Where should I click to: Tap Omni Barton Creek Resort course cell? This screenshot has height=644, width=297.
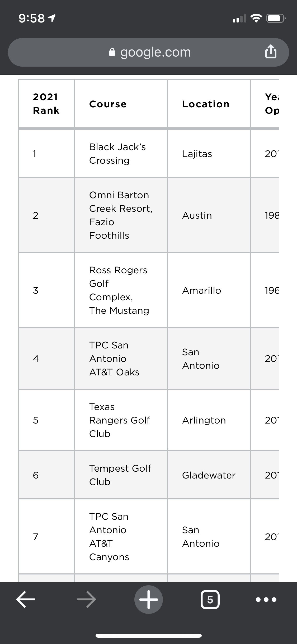click(121, 215)
